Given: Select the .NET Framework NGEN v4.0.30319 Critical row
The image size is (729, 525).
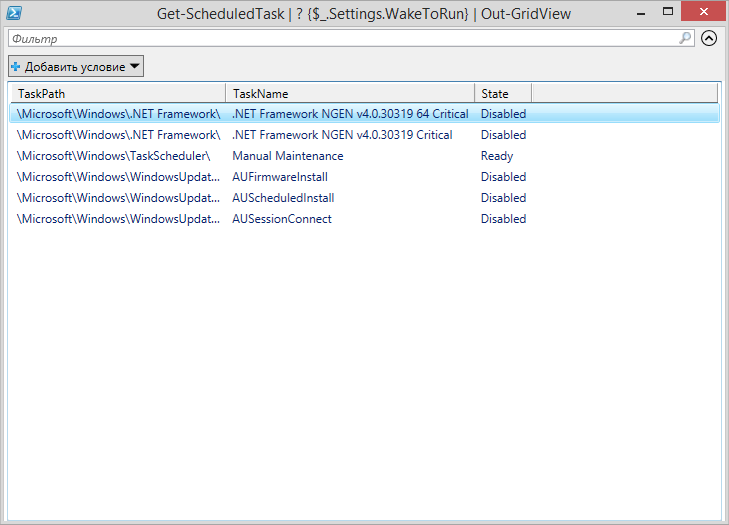Looking at the screenshot, I should point(364,135).
